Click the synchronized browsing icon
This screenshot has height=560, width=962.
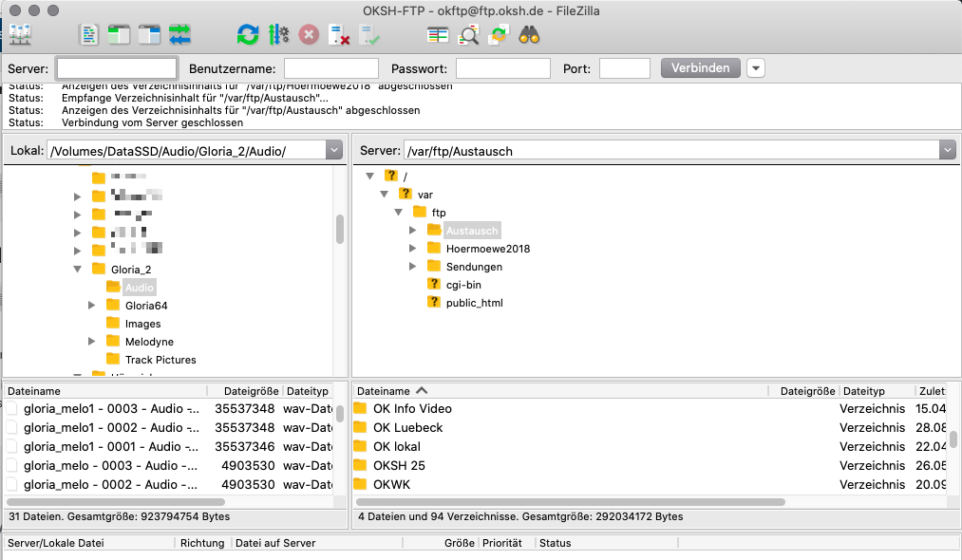point(499,35)
